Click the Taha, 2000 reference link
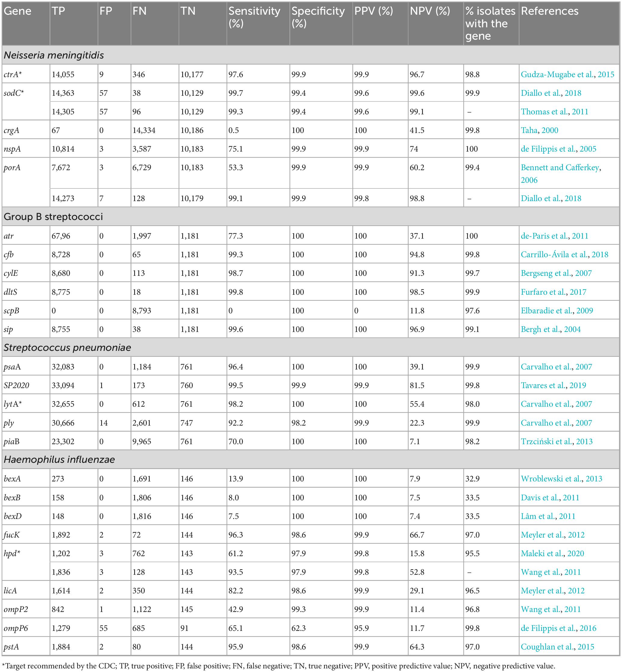622x672 pixels. point(539,130)
